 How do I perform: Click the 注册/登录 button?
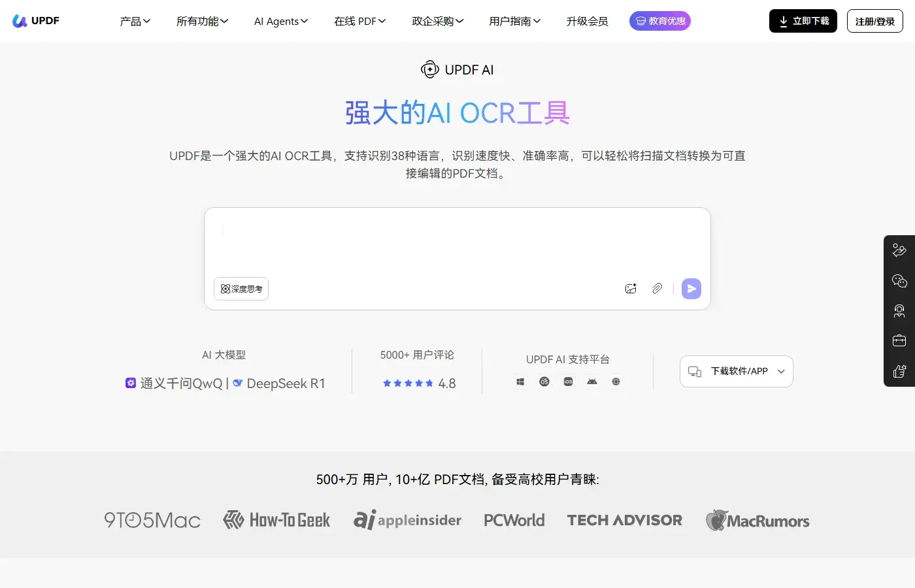(875, 21)
